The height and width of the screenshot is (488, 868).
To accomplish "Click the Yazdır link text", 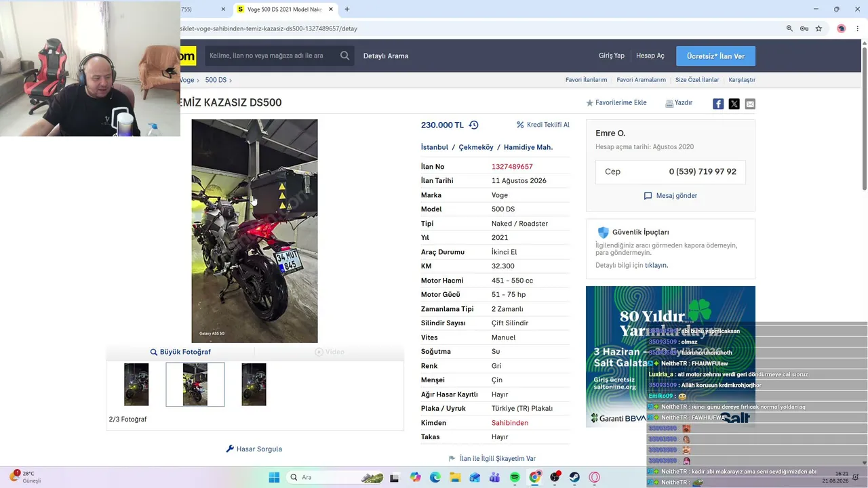I will 684,103.
